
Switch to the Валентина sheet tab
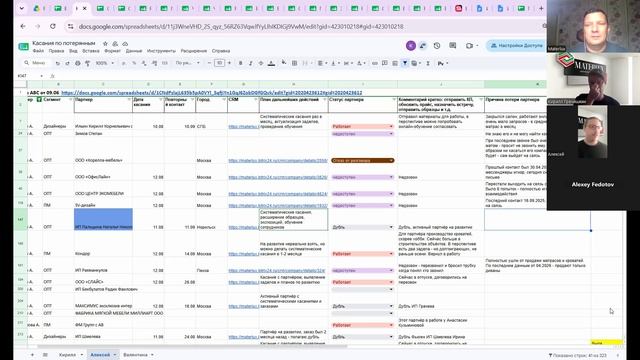pyautogui.click(x=136, y=355)
